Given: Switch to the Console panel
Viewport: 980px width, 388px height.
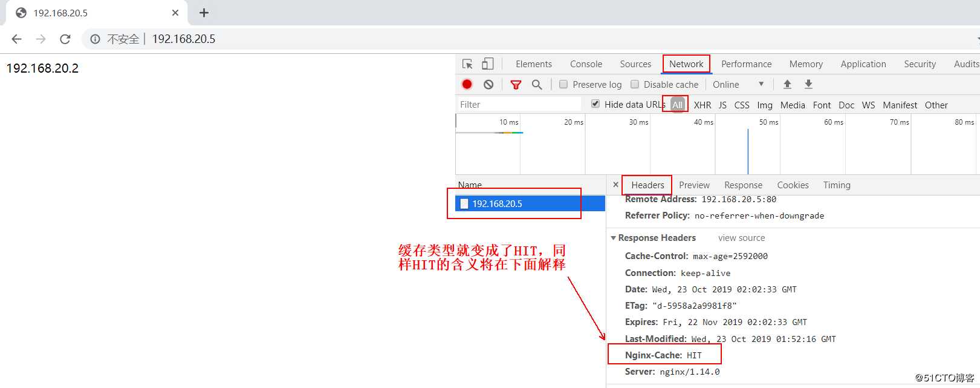Looking at the screenshot, I should pyautogui.click(x=586, y=64).
